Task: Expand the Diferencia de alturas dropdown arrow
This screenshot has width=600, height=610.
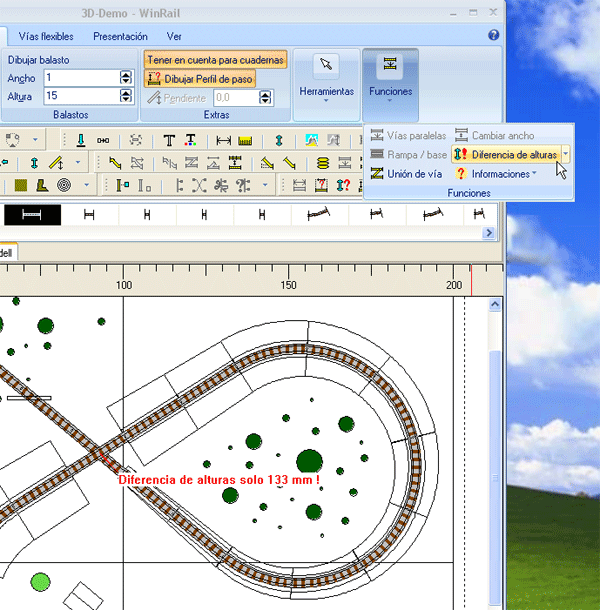Action: (566, 154)
